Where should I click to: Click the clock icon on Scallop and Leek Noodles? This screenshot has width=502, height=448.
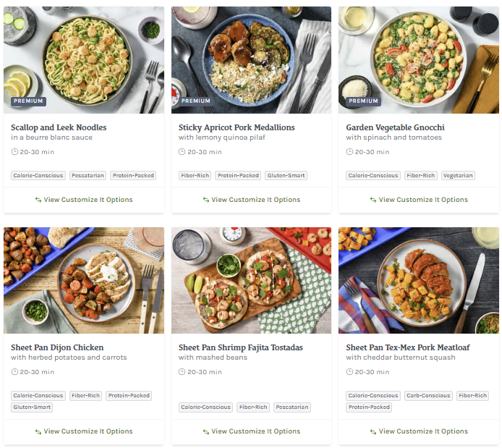pyautogui.click(x=14, y=152)
